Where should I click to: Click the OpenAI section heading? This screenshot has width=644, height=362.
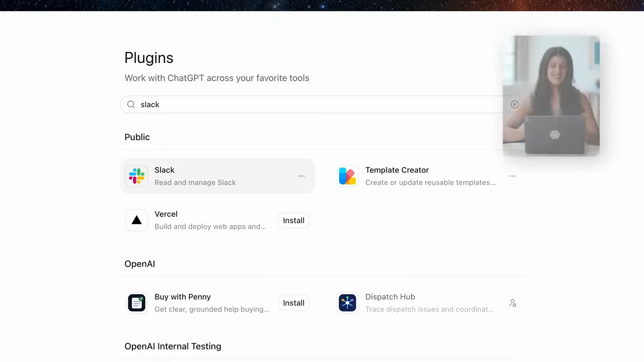pos(140,263)
